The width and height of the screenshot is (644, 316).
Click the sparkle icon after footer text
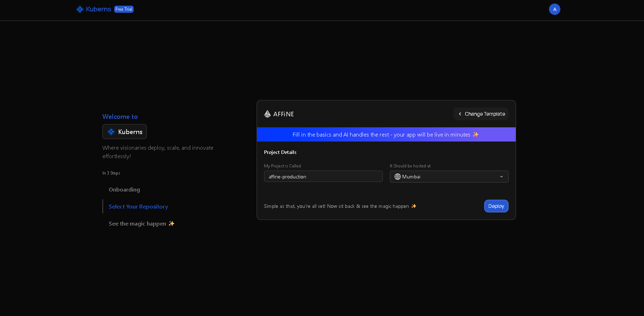[414, 206]
